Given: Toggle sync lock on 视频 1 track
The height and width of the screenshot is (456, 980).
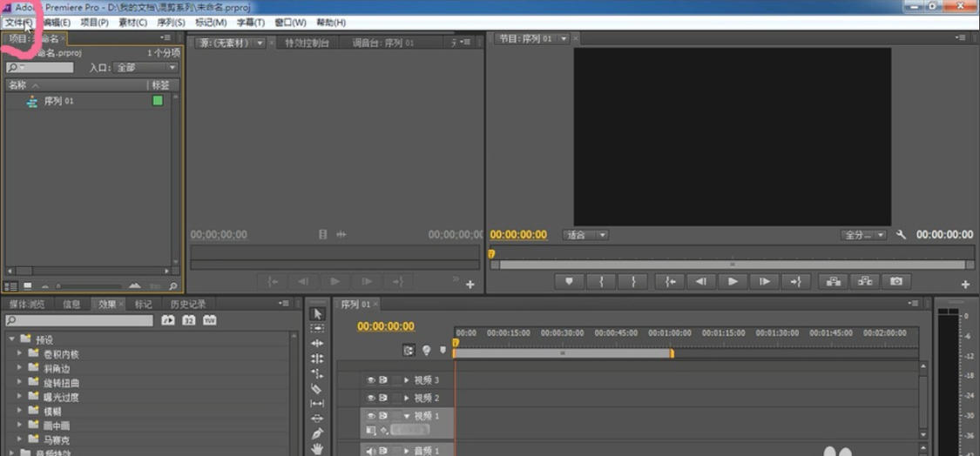Looking at the screenshot, I should click(383, 415).
